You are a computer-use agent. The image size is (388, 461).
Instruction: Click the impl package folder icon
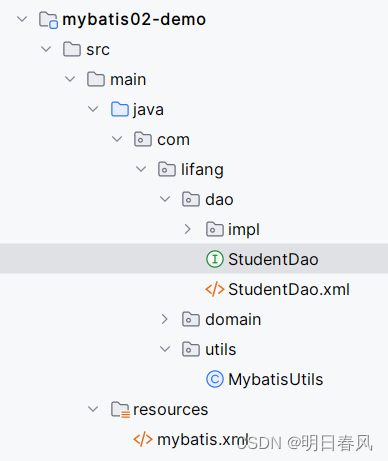click(215, 229)
